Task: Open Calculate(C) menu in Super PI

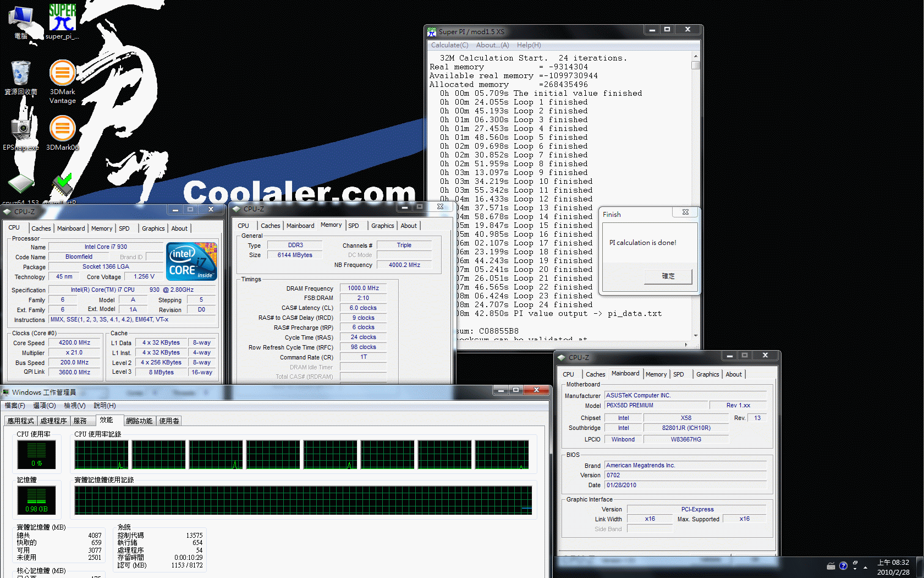Action: (450, 45)
